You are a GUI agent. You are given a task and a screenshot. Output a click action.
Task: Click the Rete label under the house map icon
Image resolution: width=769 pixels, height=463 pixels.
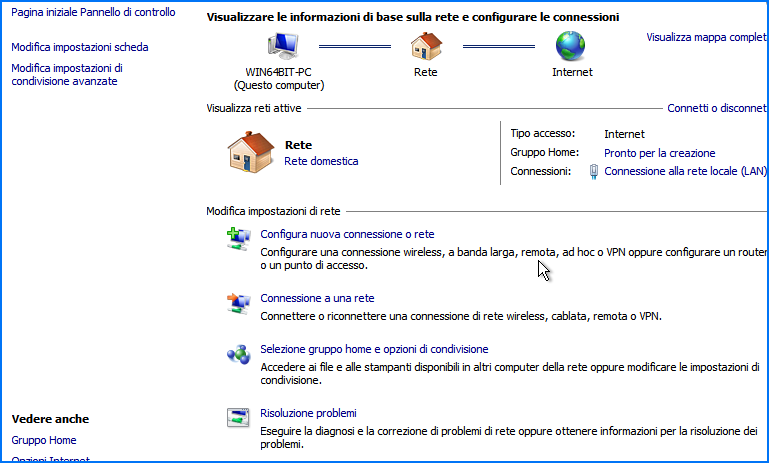pyautogui.click(x=425, y=72)
